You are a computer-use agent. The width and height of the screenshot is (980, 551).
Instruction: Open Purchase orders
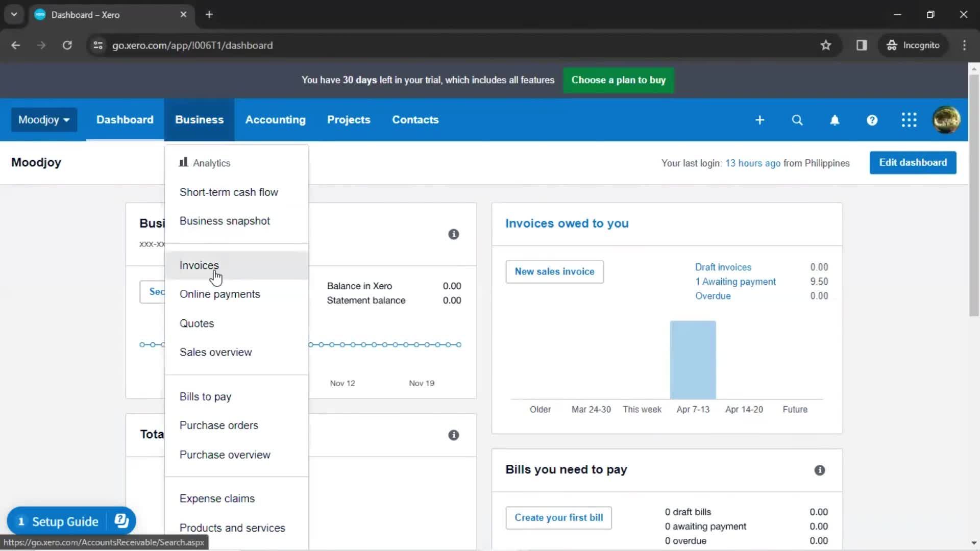tap(236, 425)
